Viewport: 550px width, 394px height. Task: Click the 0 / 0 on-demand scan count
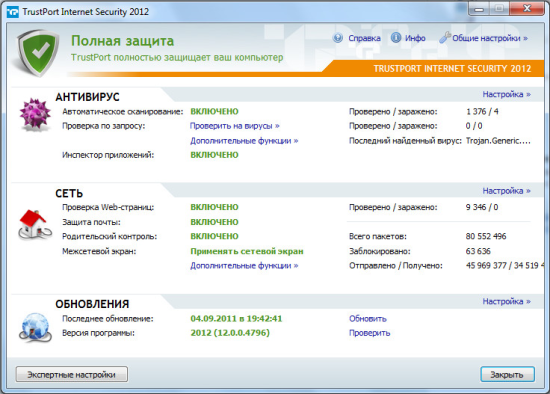coord(474,126)
